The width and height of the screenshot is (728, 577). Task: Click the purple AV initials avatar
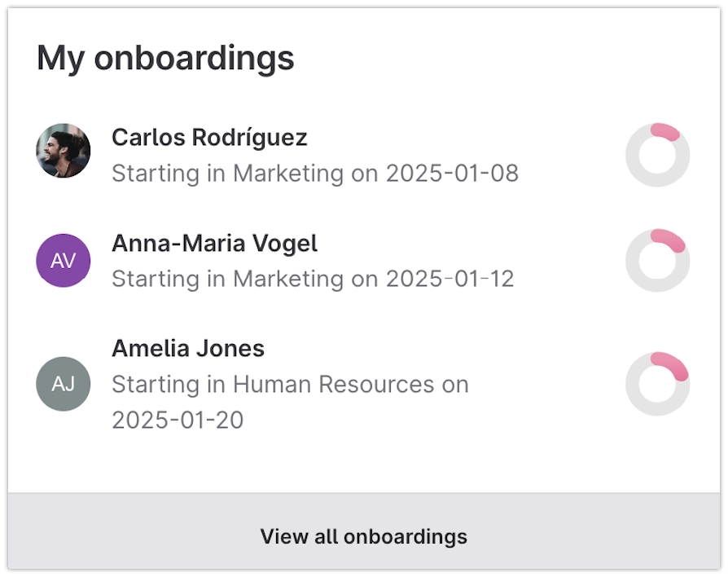[x=64, y=260]
